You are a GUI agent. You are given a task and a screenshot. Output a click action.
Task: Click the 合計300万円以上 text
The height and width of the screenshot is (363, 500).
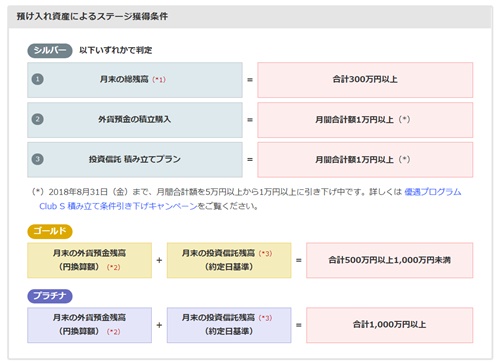(x=365, y=79)
